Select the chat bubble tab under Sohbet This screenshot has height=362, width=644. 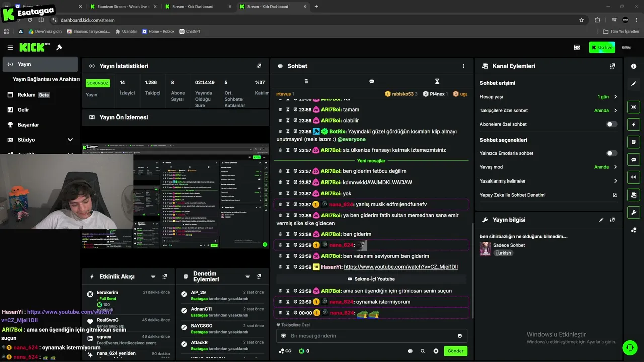[372, 81]
